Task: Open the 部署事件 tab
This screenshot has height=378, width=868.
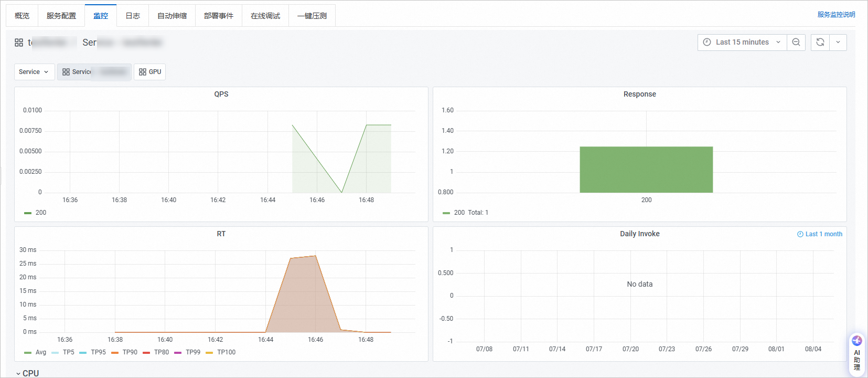Action: (x=219, y=16)
